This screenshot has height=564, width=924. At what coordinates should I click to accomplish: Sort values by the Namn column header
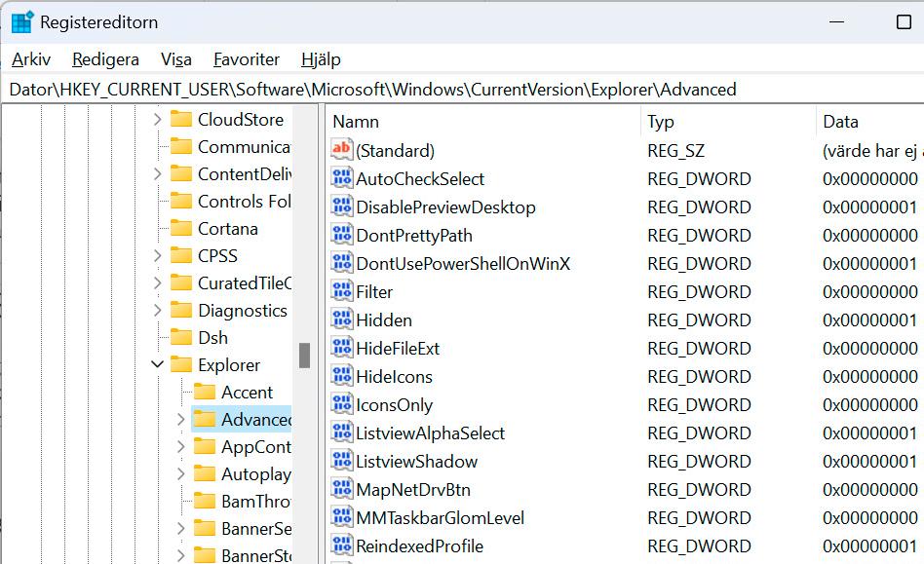[x=482, y=122]
